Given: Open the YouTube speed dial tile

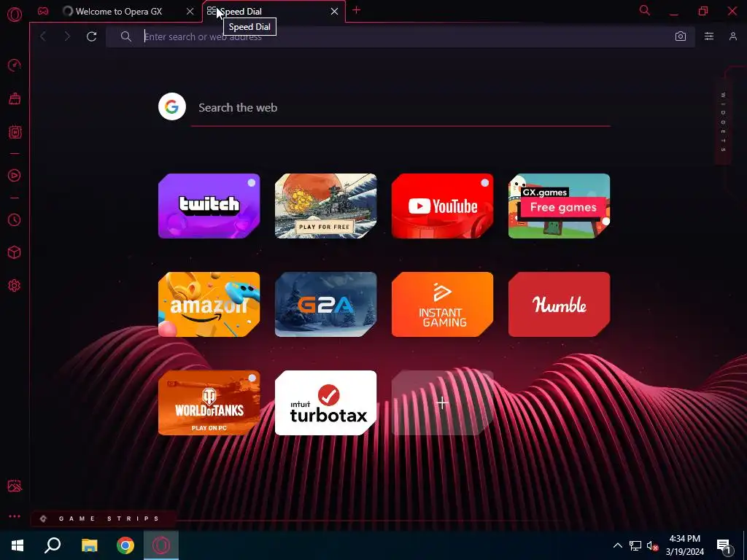Looking at the screenshot, I should coord(443,206).
